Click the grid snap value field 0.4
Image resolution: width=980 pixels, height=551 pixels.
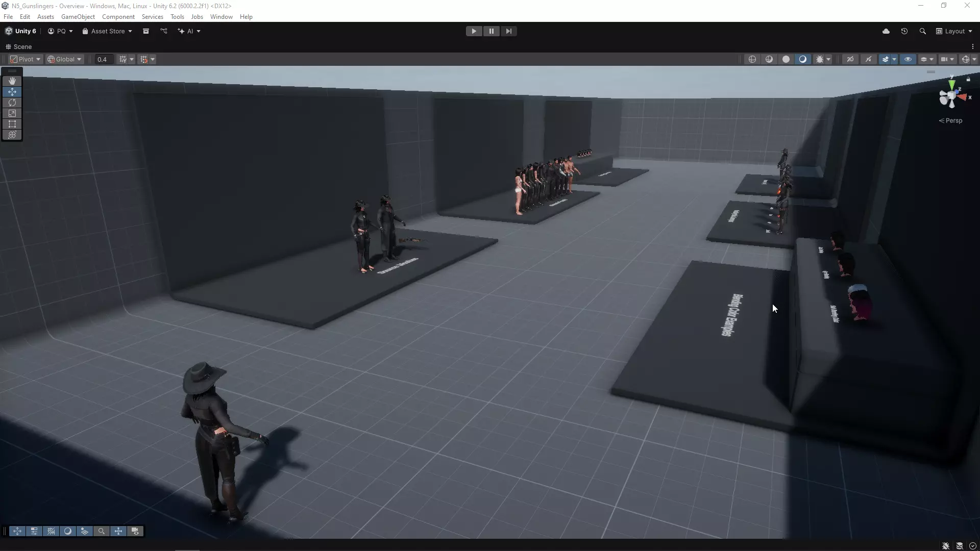[103, 59]
